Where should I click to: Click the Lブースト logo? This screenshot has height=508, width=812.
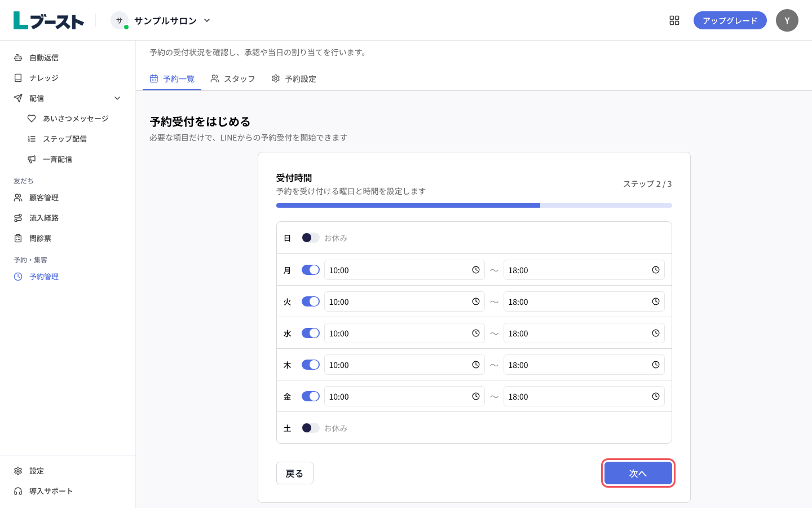(48, 20)
